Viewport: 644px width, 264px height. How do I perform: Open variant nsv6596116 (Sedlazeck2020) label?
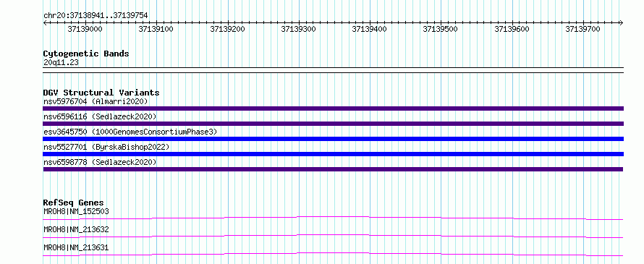(100, 117)
